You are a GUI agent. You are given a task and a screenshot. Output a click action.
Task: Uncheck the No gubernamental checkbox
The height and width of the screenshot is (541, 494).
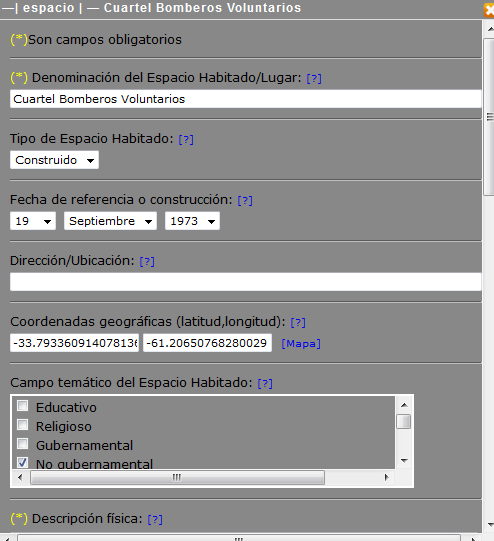(23, 462)
